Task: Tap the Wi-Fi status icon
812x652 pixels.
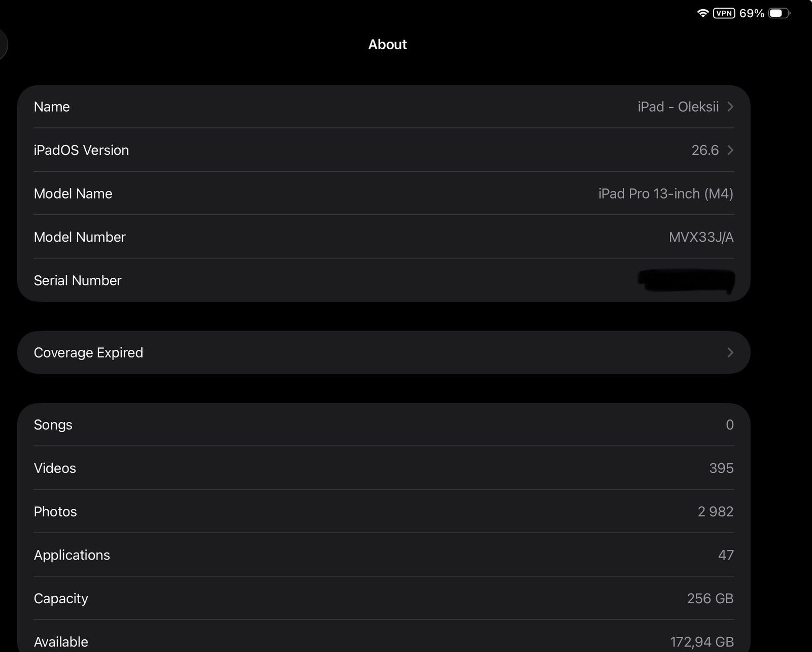Action: tap(703, 13)
